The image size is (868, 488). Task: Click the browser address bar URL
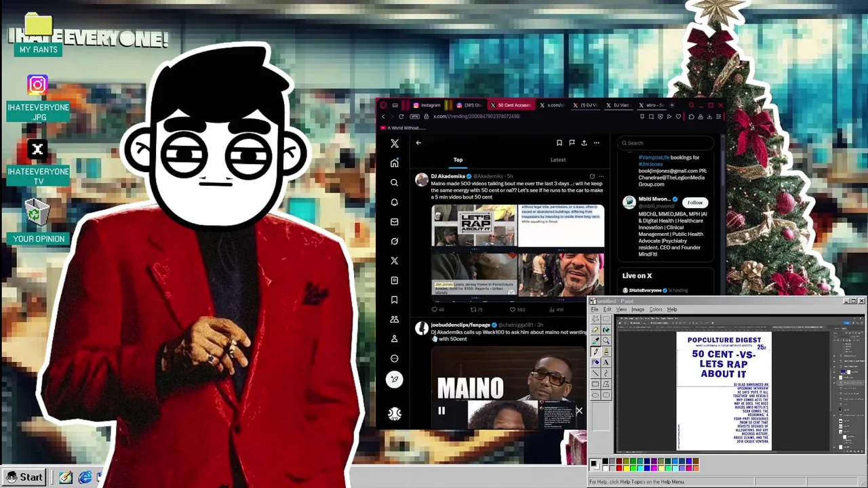(476, 116)
